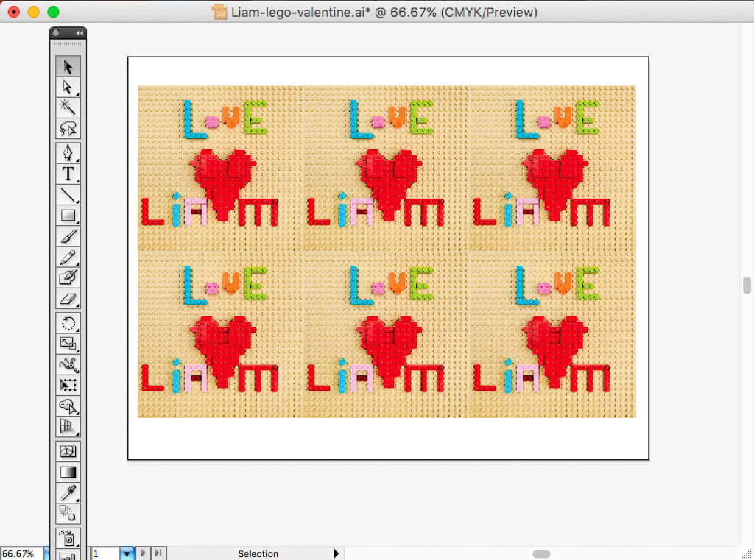Select the Selection (black arrow) tool

pyautogui.click(x=68, y=66)
